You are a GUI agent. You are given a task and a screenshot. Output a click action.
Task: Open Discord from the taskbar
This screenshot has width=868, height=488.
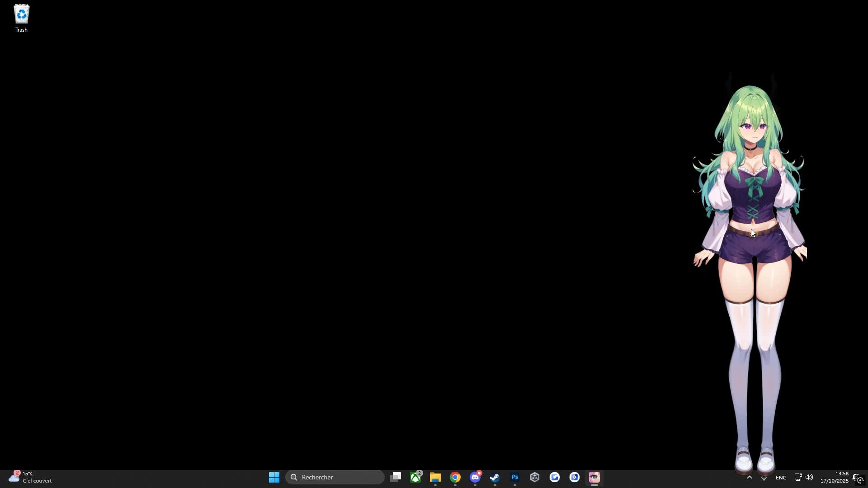pyautogui.click(x=475, y=477)
